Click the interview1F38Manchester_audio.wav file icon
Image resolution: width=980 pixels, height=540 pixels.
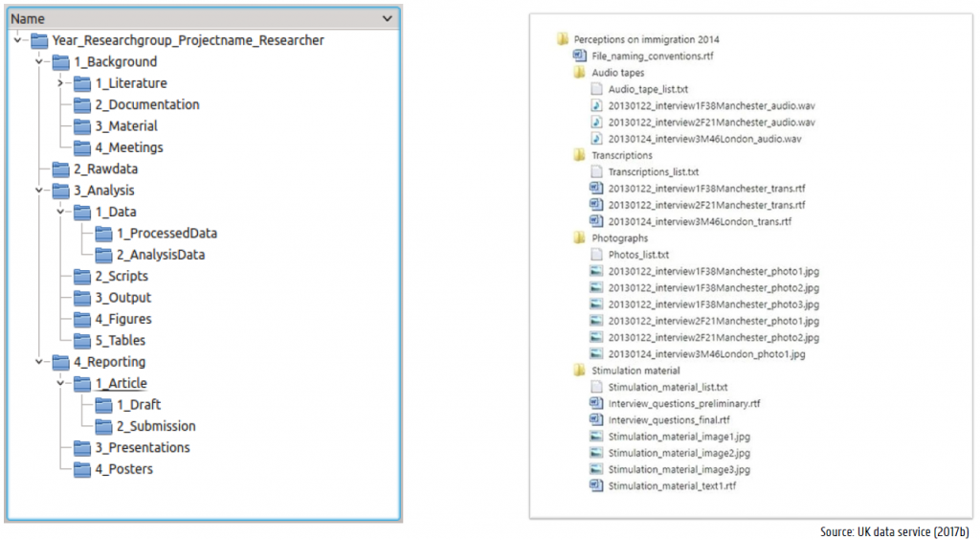tap(595, 105)
